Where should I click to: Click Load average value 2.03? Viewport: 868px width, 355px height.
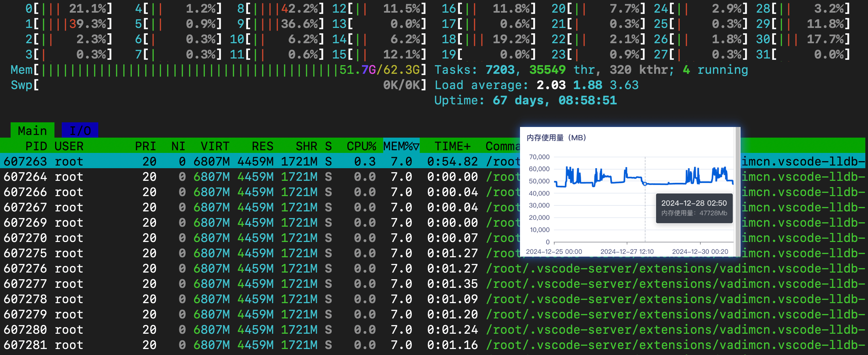click(551, 85)
